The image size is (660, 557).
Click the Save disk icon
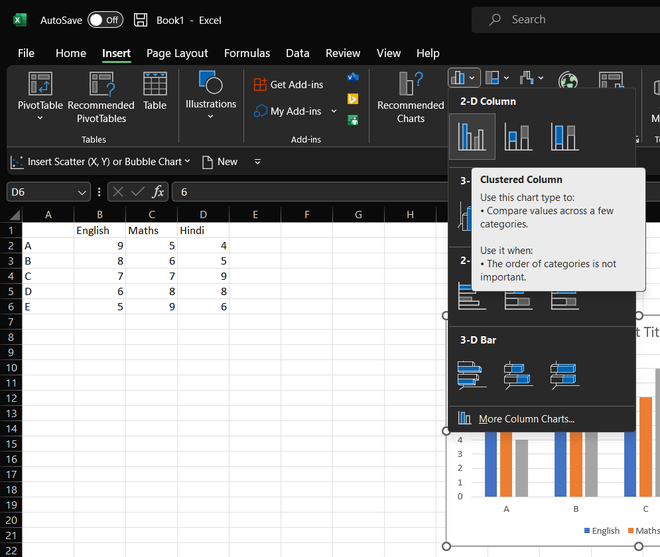[141, 20]
